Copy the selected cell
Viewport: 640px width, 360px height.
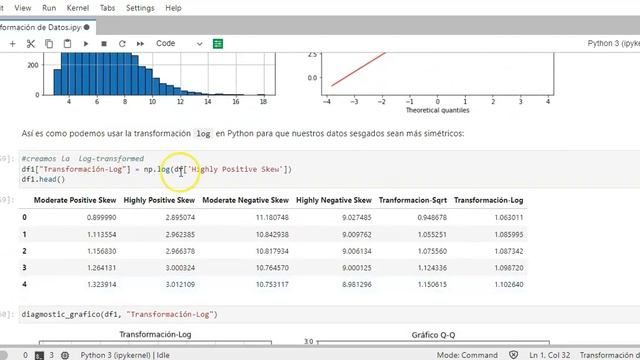click(x=49, y=44)
